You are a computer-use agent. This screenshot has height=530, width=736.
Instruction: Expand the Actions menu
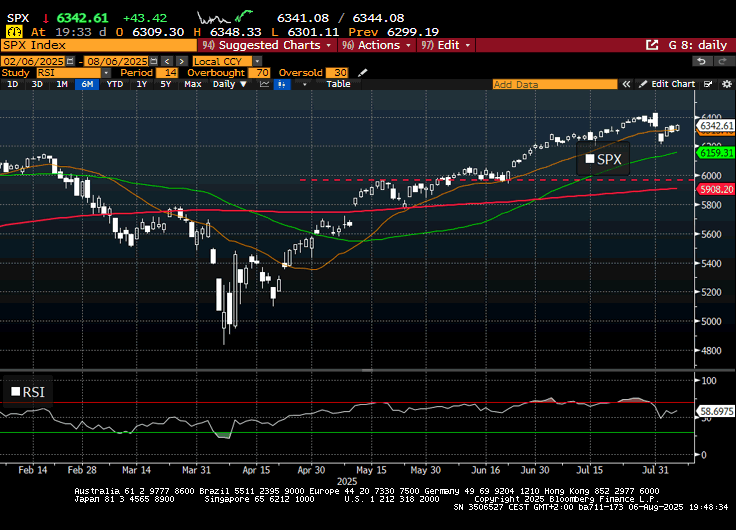pos(378,45)
